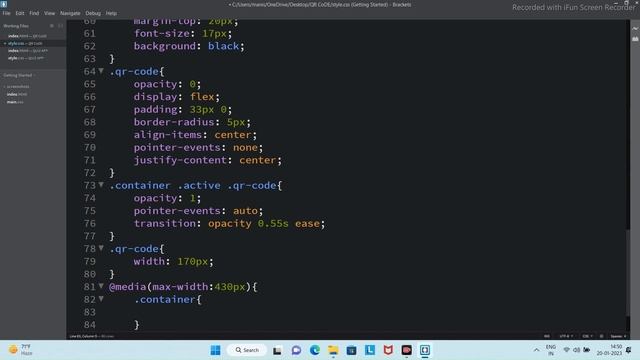Click the Working Files panel header
This screenshot has height=360, width=640.
(16, 26)
